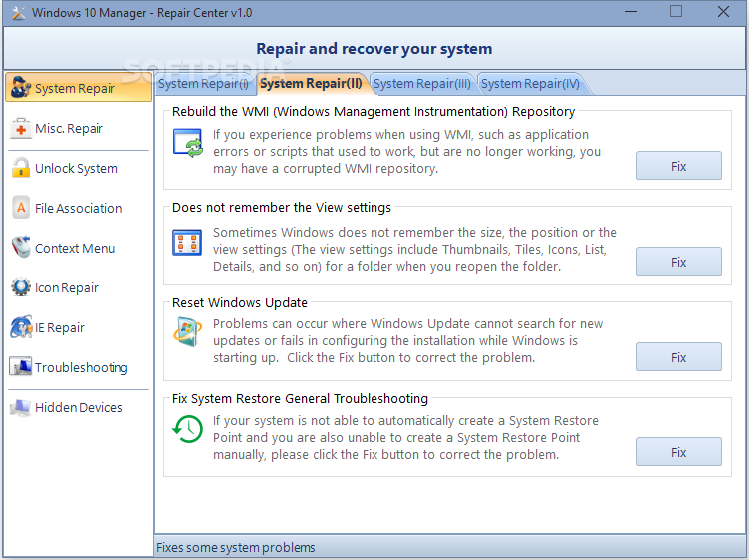Click the Windows Update description paragraph
This screenshot has width=749, height=560.
click(407, 340)
